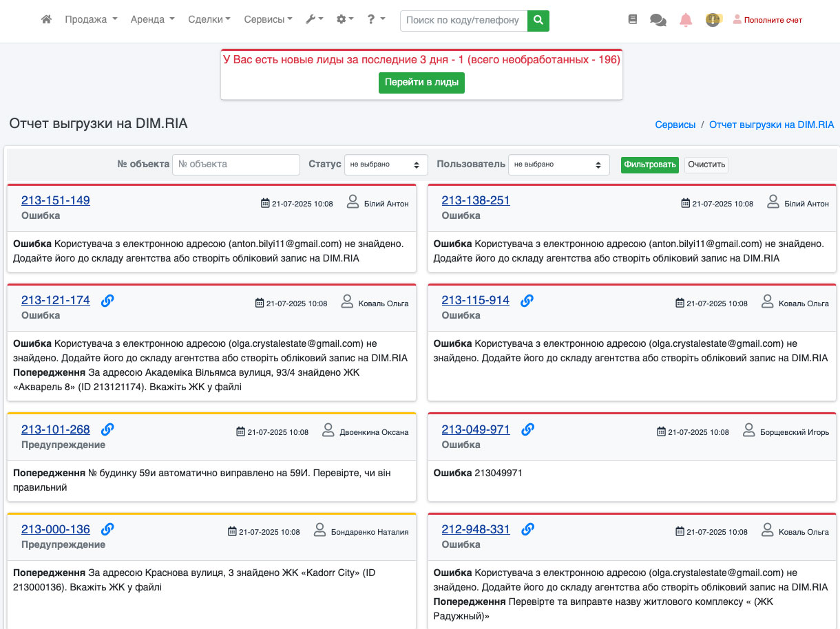Open the chat messages icon
The width and height of the screenshot is (840, 629).
[x=658, y=20]
